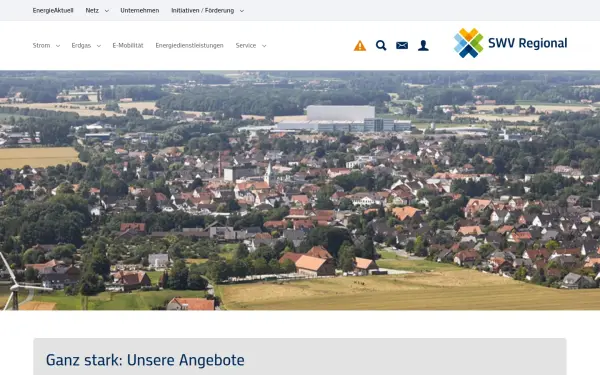Open the EnergieAktuell link

(53, 11)
